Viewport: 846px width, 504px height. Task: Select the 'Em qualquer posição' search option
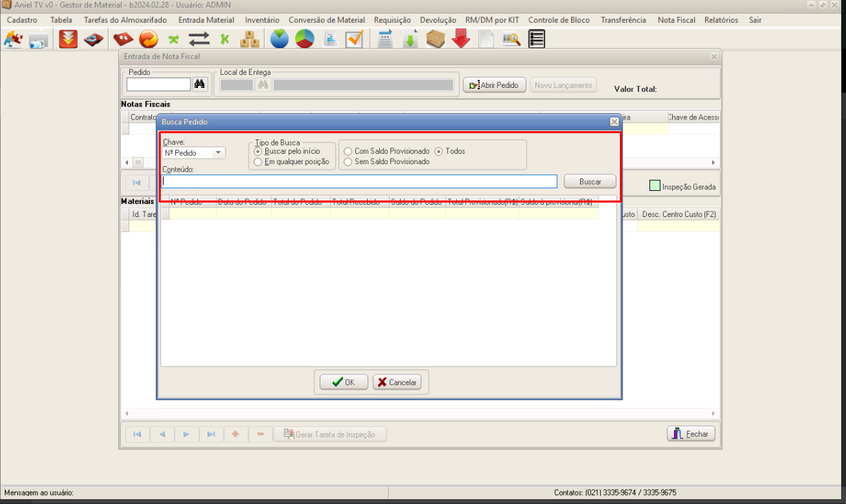(258, 162)
